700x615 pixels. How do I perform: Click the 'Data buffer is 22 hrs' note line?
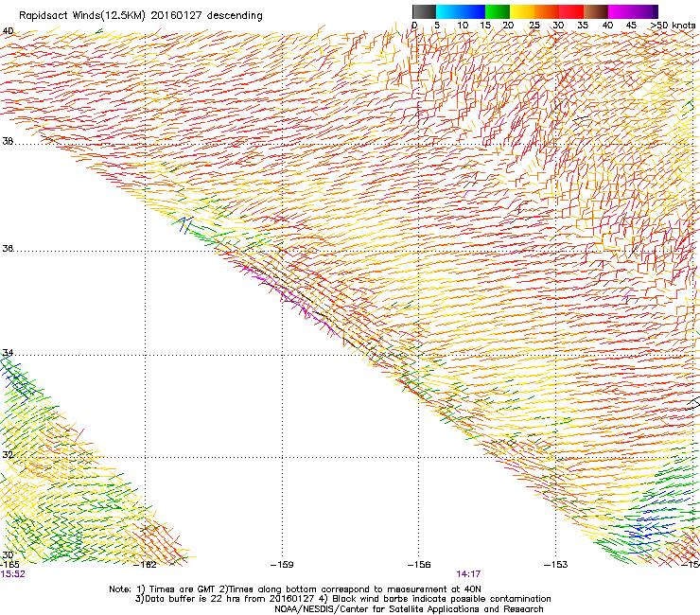point(342,599)
